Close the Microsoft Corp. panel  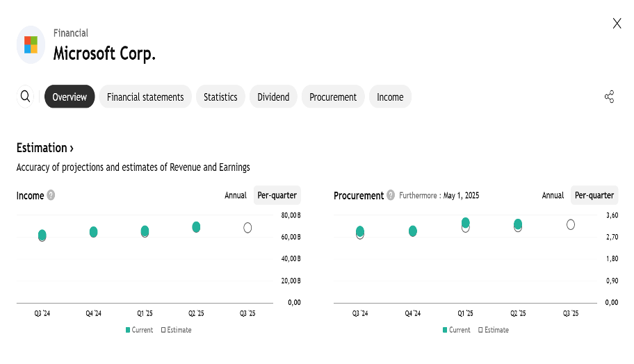(x=617, y=24)
